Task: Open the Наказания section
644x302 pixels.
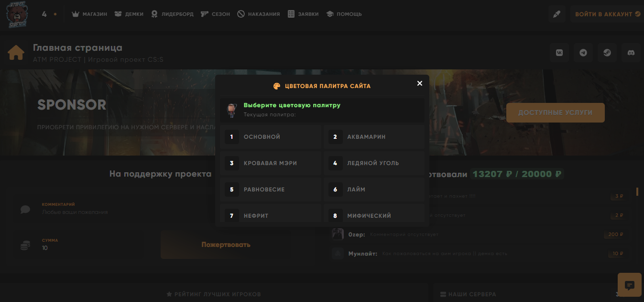Action: 258,14
